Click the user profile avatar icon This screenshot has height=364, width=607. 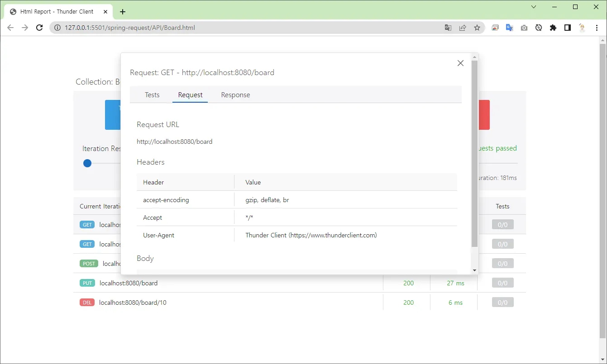click(x=582, y=28)
